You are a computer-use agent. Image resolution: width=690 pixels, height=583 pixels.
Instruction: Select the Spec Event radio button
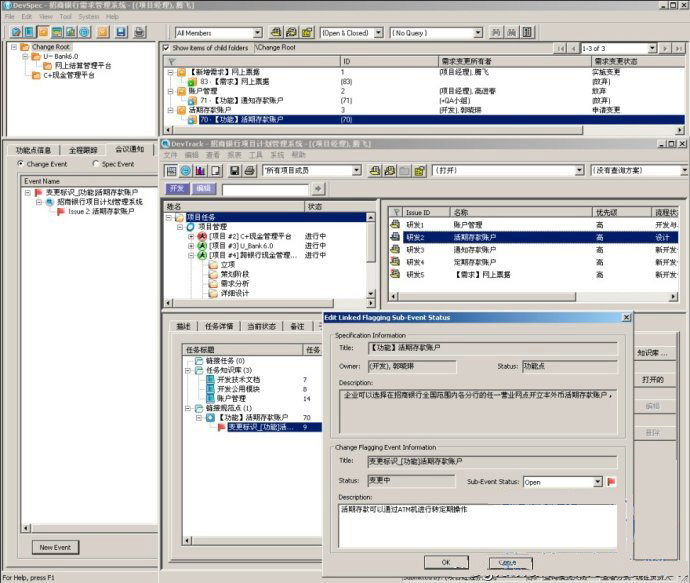[x=95, y=164]
